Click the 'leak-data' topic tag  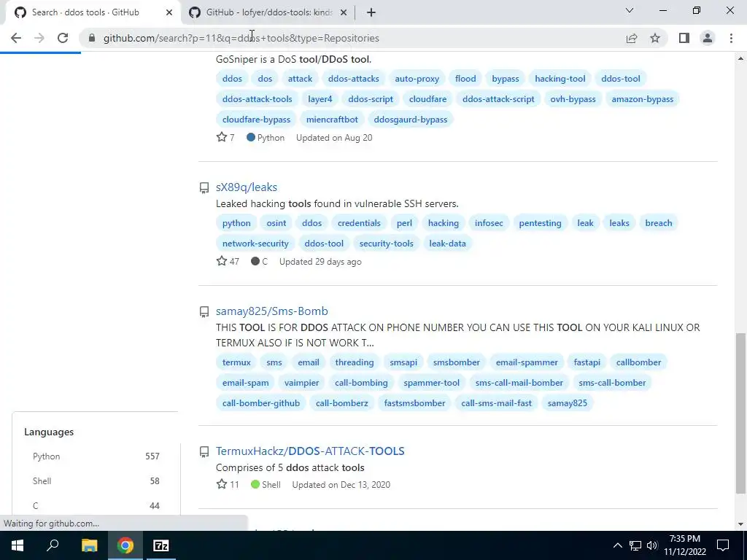click(447, 244)
